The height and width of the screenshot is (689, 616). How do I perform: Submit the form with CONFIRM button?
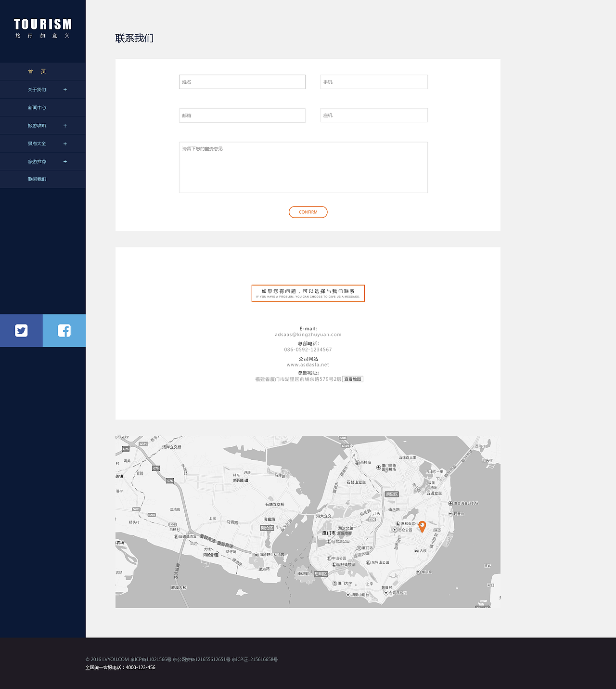tap(308, 212)
